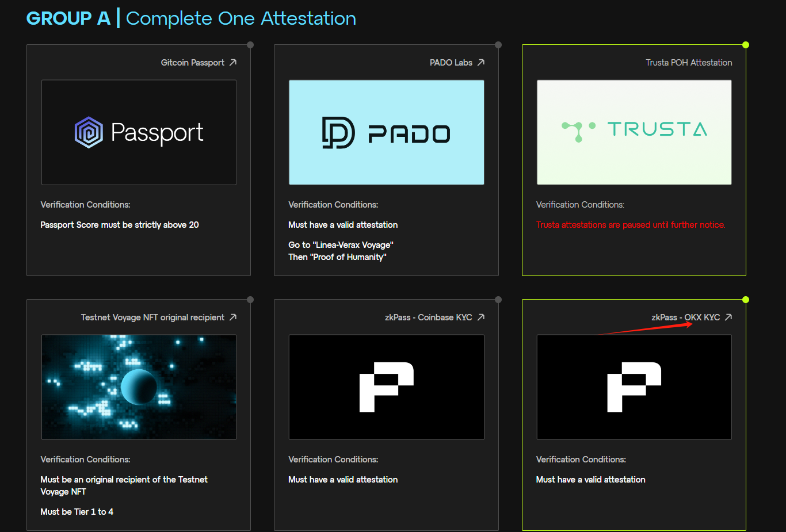Viewport: 786px width, 532px height.
Task: Click 'Must have a valid attestation' on Coinbase KYC card
Action: click(343, 480)
